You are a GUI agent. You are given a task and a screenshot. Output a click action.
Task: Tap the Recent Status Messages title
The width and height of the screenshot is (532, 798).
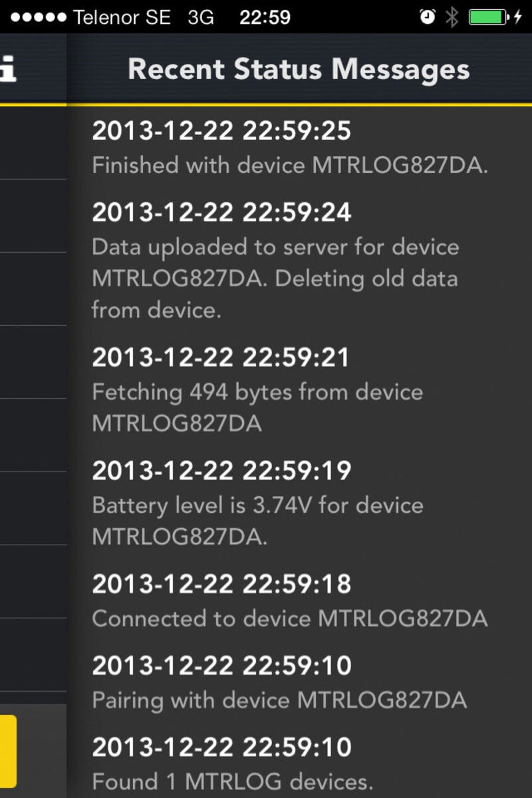click(299, 70)
